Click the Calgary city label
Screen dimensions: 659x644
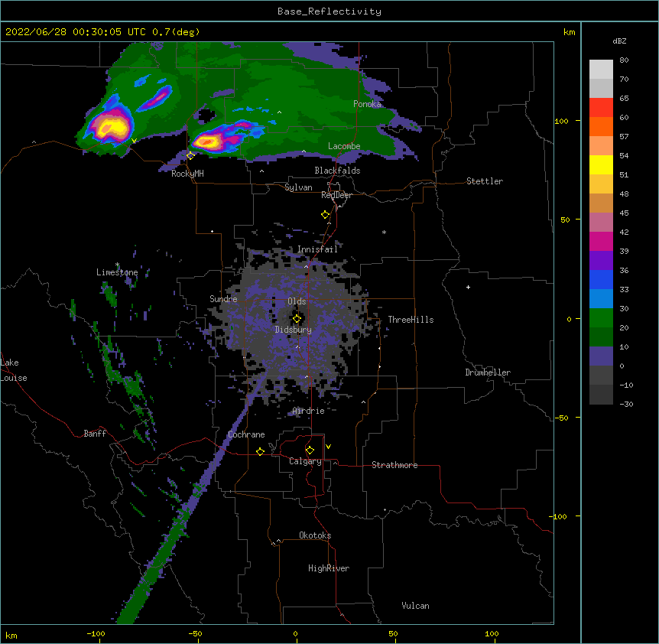[305, 461]
